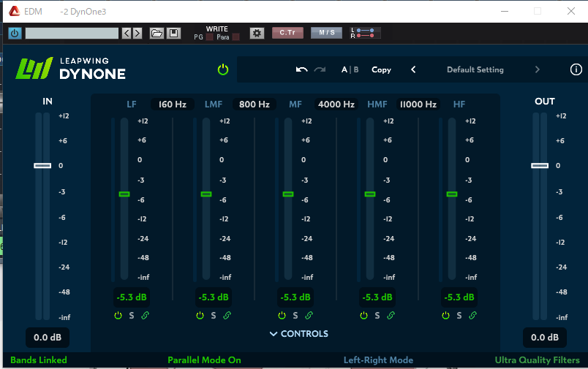Select the MF band label
Image resolution: width=588 pixels, height=369 pixels.
pos(295,104)
